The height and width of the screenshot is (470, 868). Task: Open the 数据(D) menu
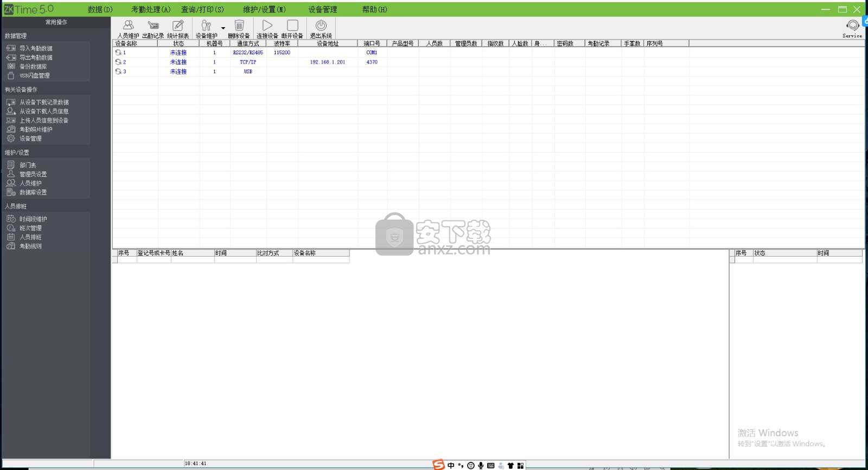pos(100,9)
